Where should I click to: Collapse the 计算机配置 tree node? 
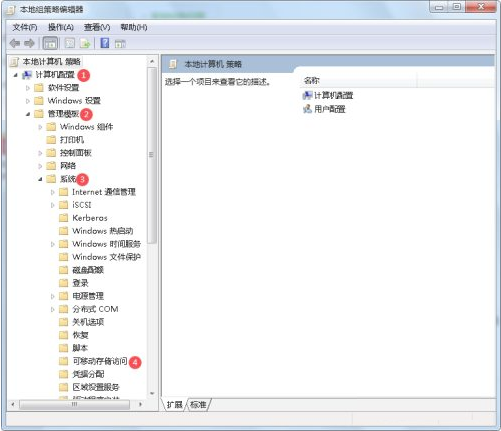(x=15, y=75)
